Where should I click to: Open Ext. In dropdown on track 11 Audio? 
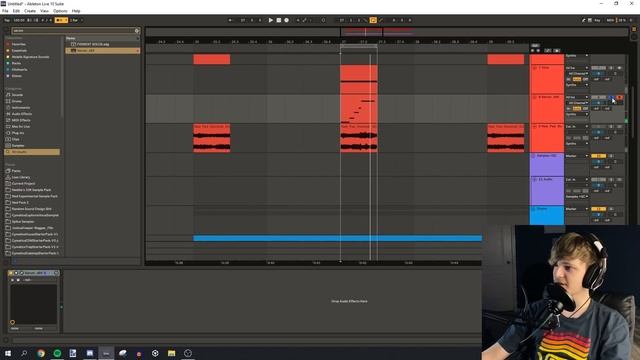(577, 180)
